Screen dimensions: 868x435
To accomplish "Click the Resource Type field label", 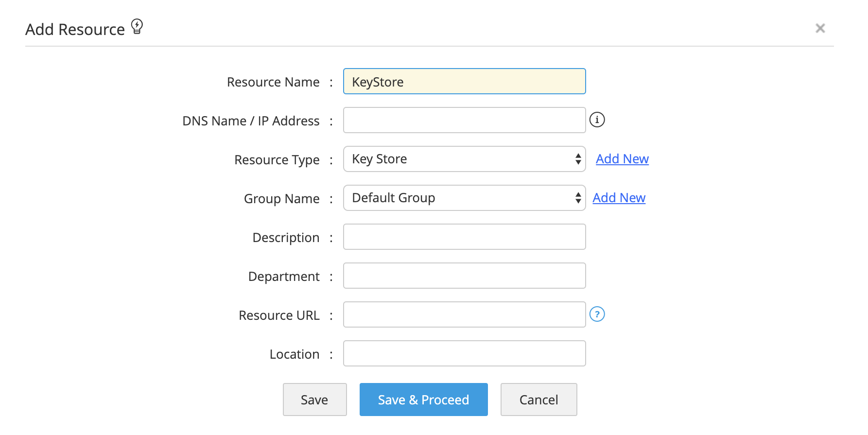I will tap(277, 160).
